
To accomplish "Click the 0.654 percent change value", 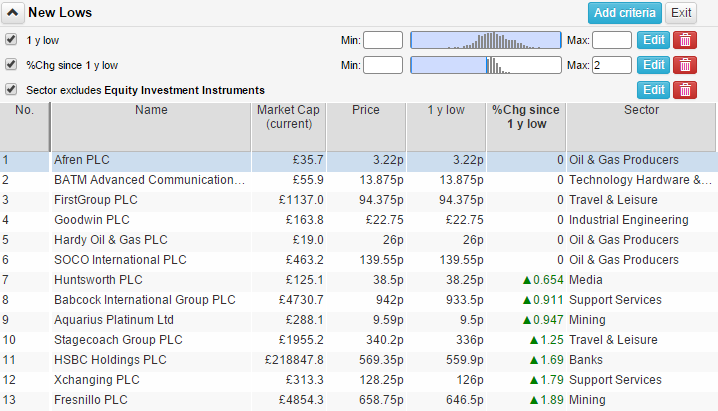I will point(548,280).
